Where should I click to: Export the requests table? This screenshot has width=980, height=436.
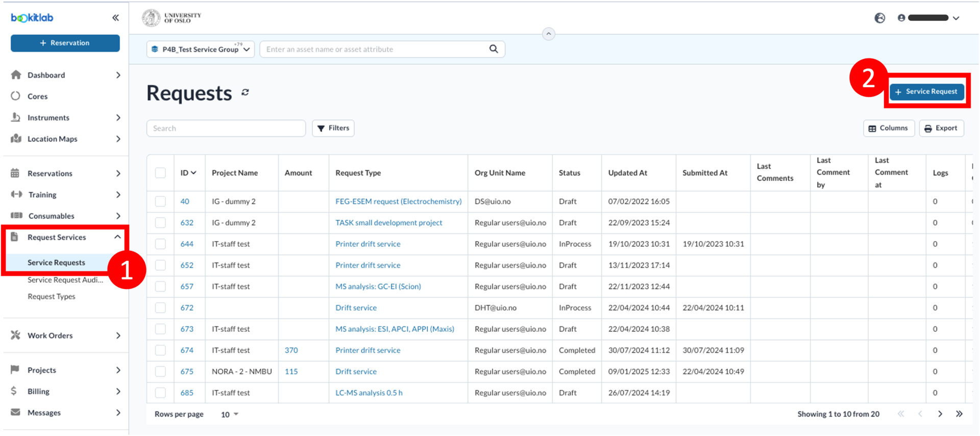point(941,128)
